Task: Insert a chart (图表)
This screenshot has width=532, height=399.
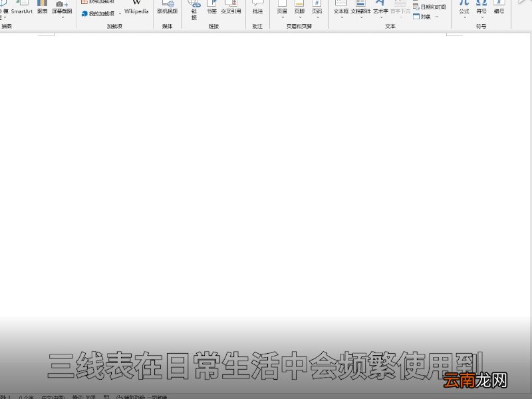Action: 42,7
